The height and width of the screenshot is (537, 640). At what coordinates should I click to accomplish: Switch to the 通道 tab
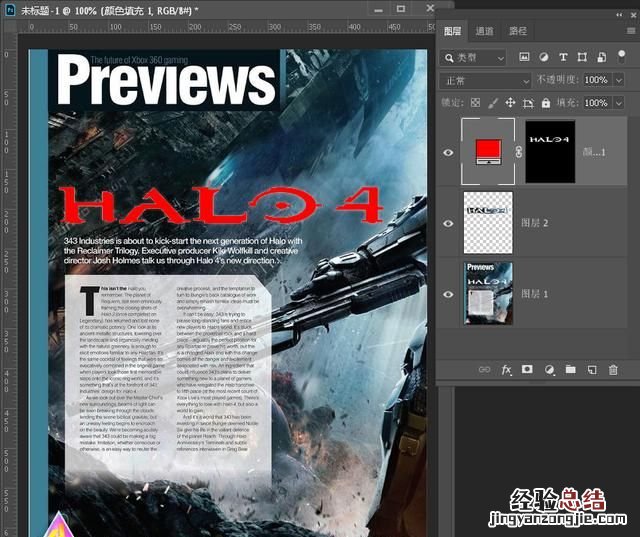[x=484, y=31]
